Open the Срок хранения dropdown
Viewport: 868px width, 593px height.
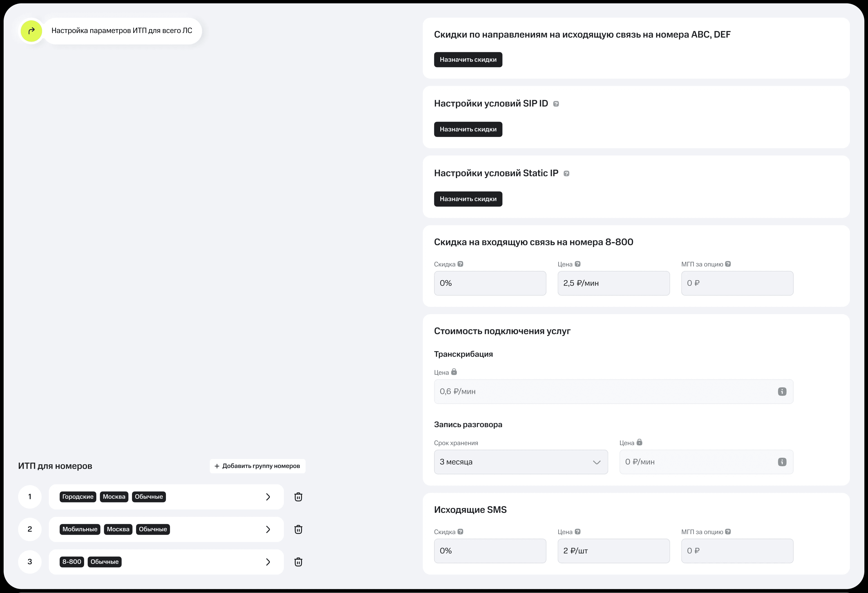521,462
